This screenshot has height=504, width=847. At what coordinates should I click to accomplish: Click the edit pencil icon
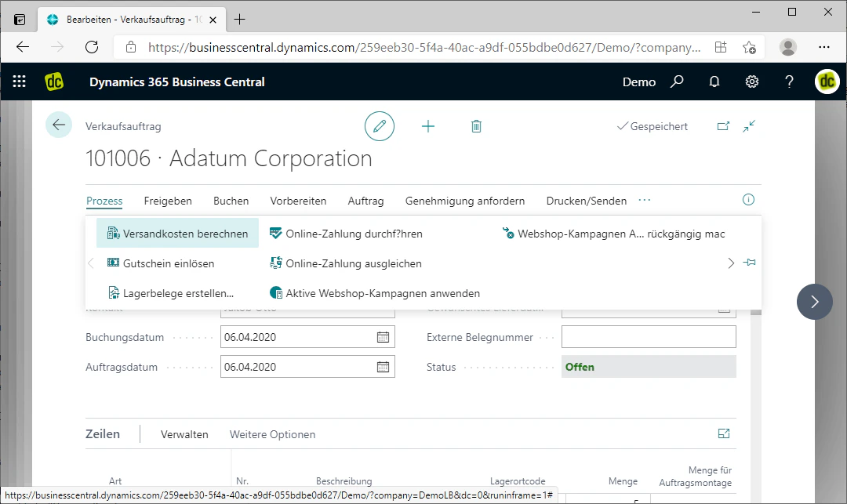coord(380,126)
